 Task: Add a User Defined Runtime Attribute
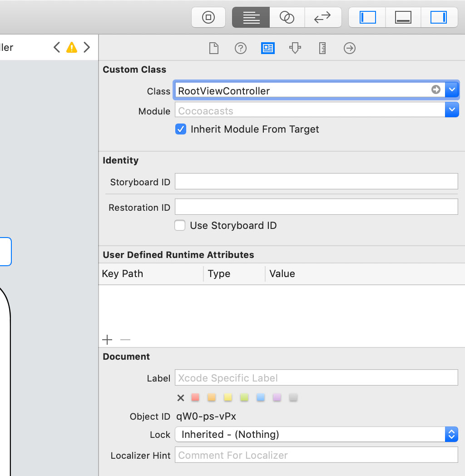point(107,340)
